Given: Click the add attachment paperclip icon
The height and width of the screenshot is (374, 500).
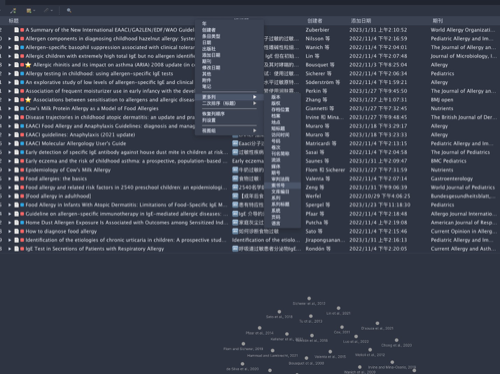Looking at the screenshot, I should pos(47,11).
